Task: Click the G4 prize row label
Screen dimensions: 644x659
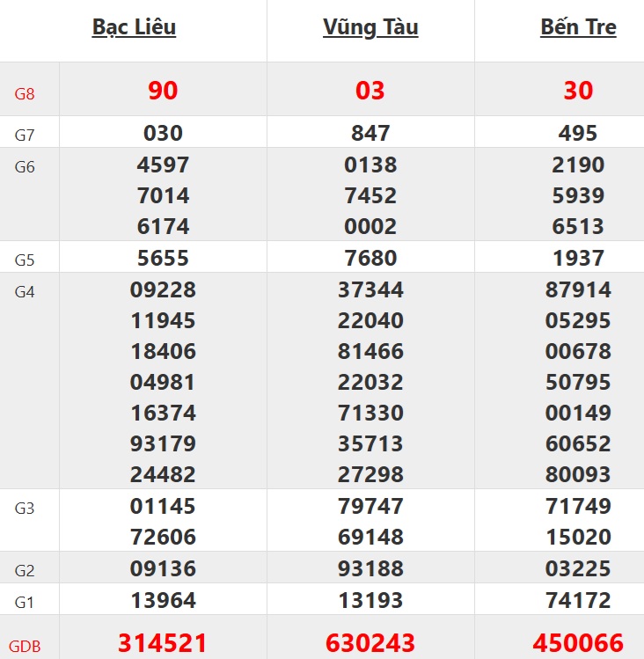Action: 25,292
